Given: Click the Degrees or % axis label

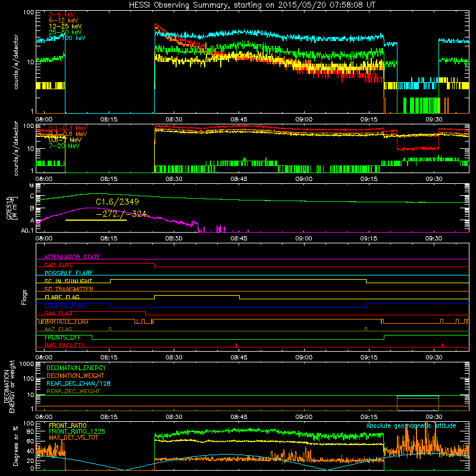Looking at the screenshot, I should [x=15, y=446].
